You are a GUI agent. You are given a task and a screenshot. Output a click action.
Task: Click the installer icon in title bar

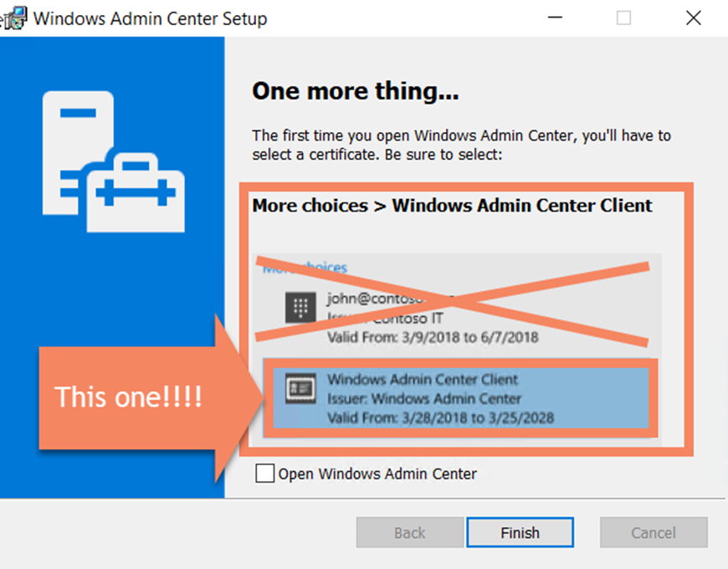tap(15, 18)
